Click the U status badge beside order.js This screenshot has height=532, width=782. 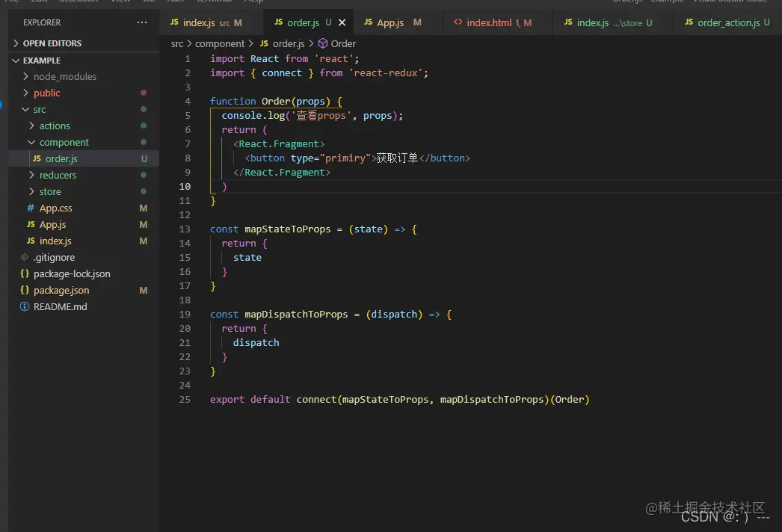[x=144, y=159]
